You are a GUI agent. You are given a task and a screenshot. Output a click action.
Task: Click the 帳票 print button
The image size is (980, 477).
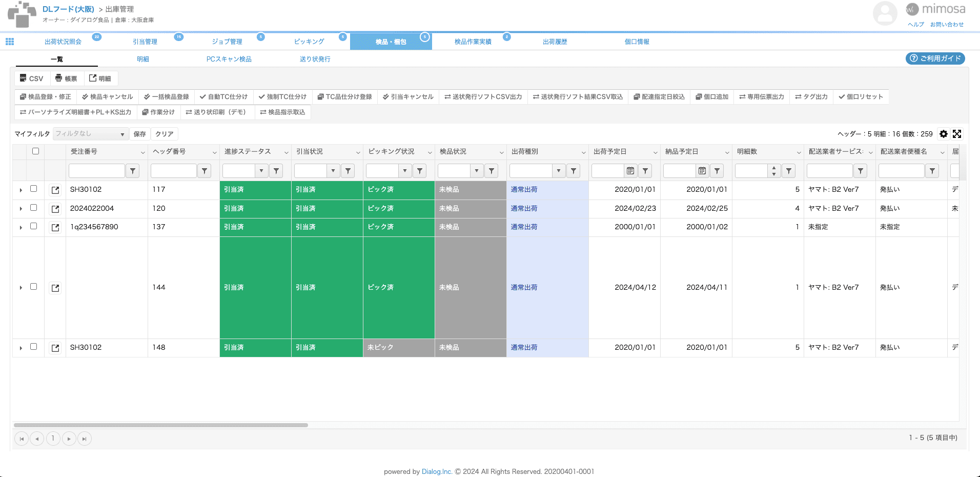tap(66, 78)
